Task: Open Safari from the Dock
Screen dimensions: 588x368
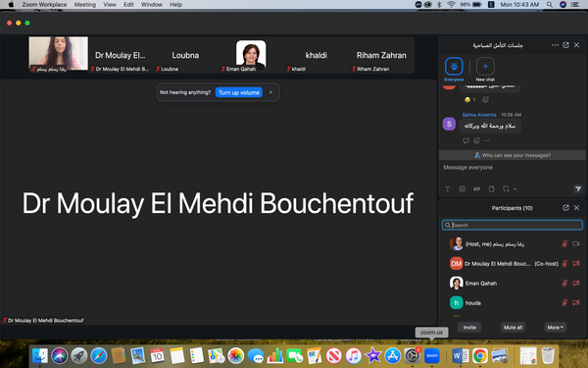Action: pos(99,355)
